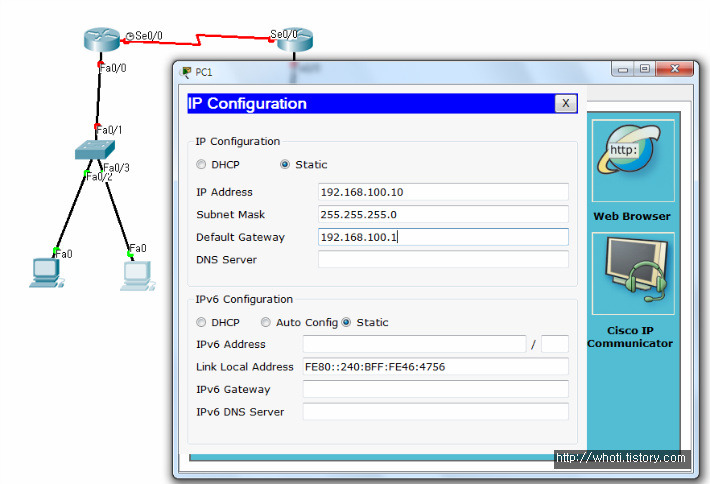Click the IPv6 Address input field
The width and height of the screenshot is (710, 484).
point(414,344)
